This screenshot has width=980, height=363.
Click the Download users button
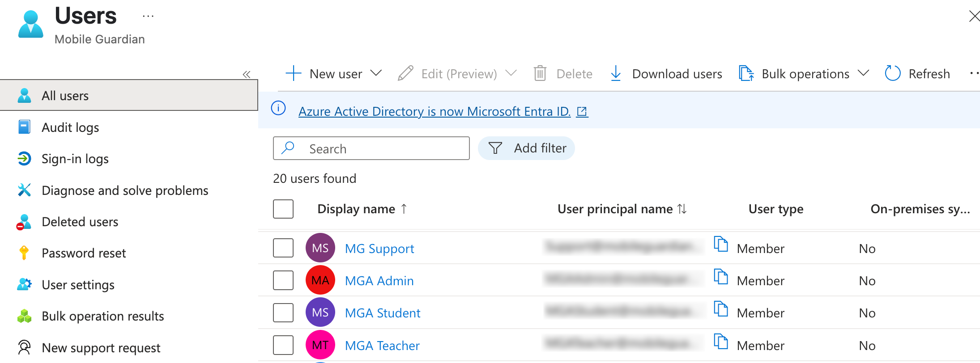click(666, 74)
